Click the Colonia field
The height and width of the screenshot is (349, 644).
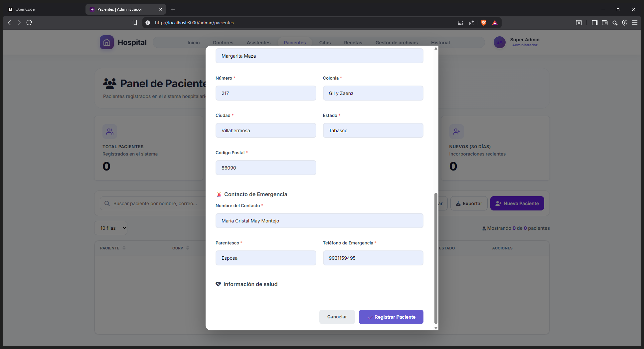point(373,93)
